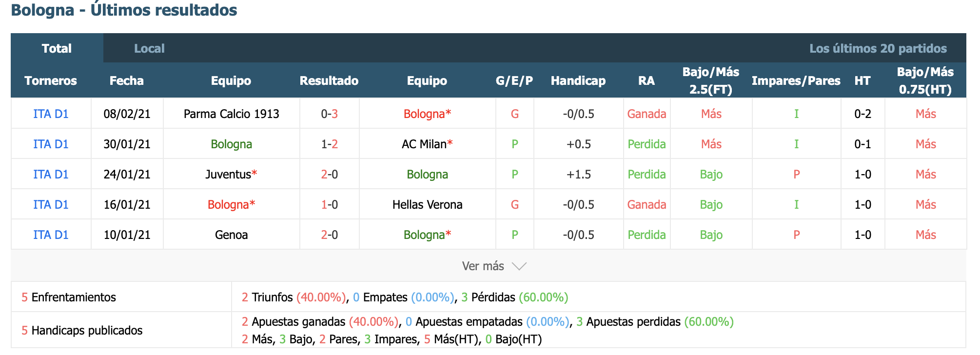This screenshot has width=980, height=355.
Task: Expand the Ver más chevron arrow
Action: [x=519, y=266]
